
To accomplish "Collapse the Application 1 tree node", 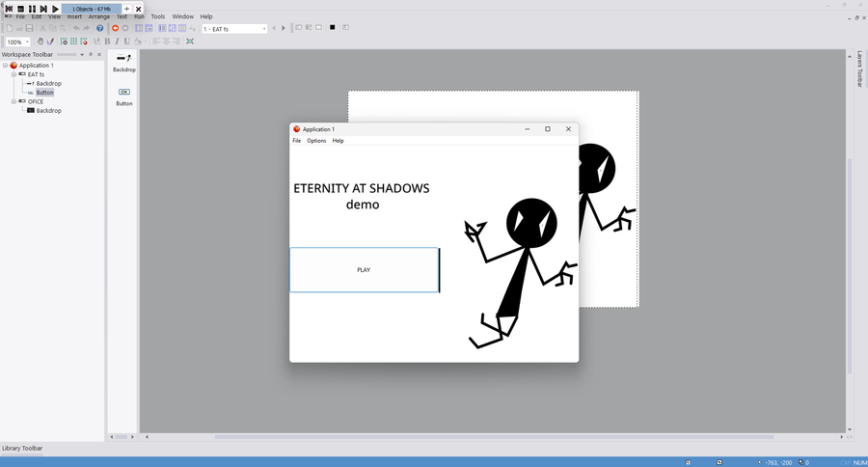I will (5, 66).
